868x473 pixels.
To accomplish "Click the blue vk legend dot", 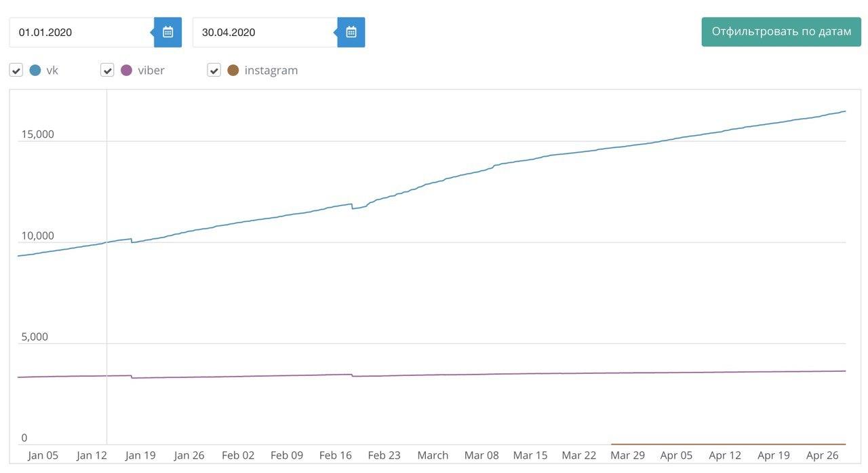I will [35, 70].
